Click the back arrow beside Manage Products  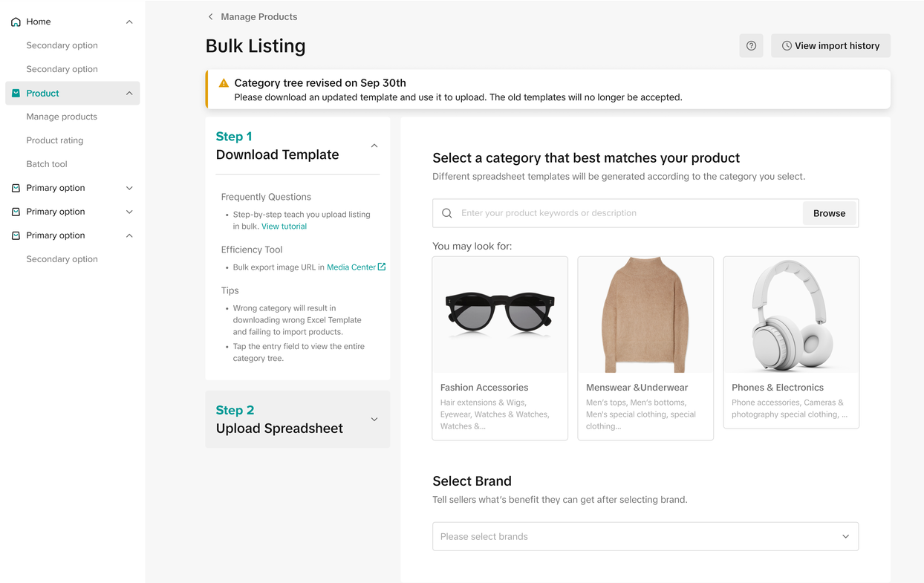pos(210,16)
